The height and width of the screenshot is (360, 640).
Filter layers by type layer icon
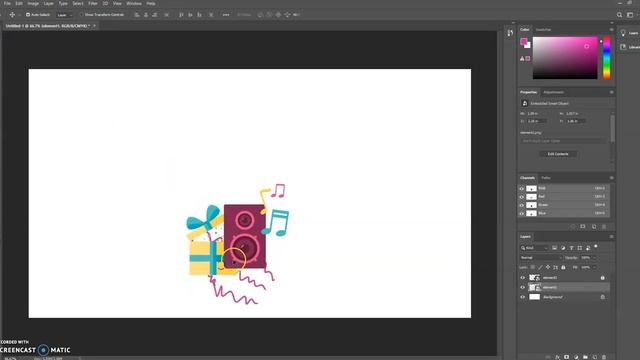click(571, 248)
